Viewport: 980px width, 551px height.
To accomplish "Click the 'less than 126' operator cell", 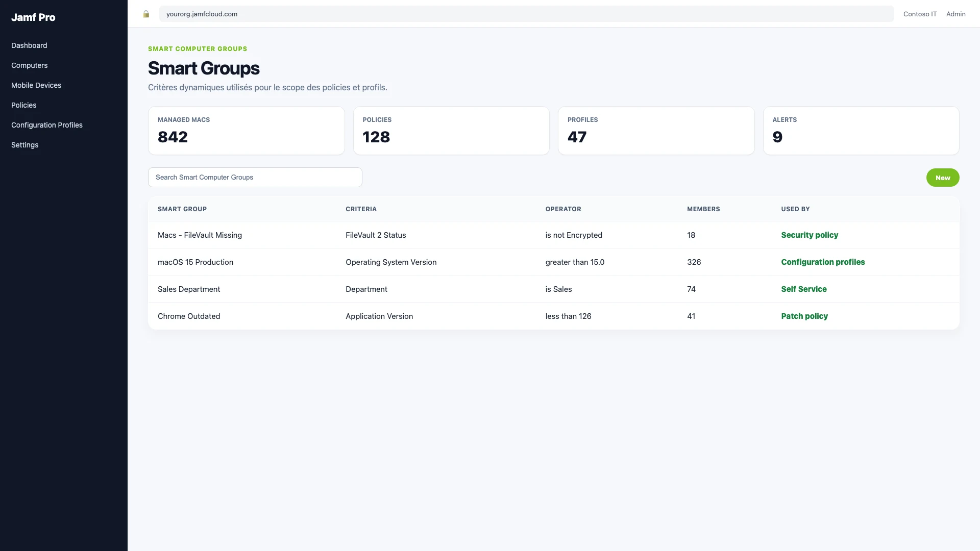I will 568,316.
